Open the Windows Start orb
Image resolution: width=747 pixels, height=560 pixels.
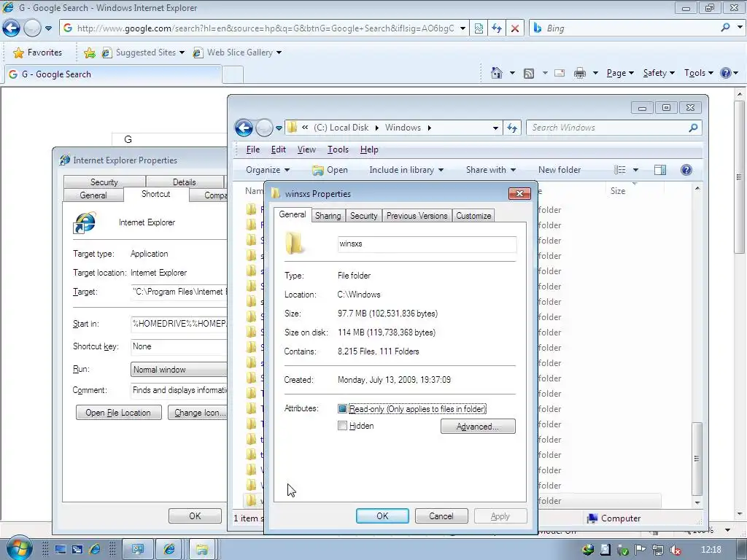click(x=18, y=548)
